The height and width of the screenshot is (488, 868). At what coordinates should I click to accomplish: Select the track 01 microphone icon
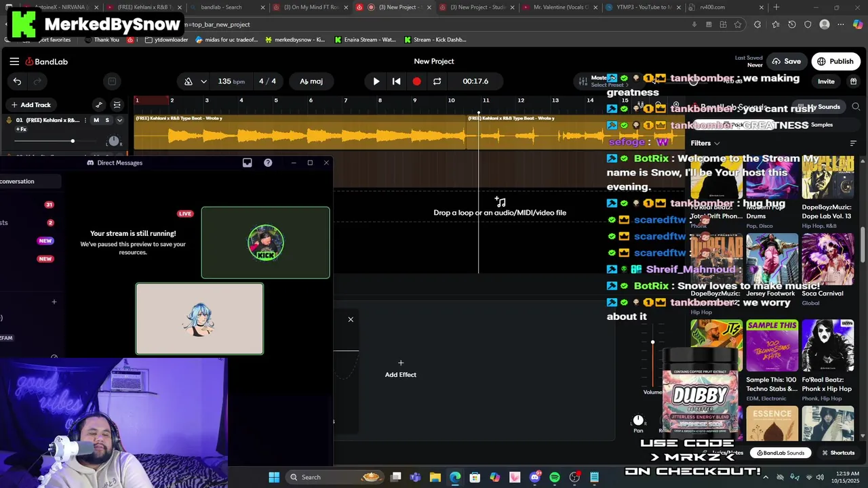[x=9, y=121]
